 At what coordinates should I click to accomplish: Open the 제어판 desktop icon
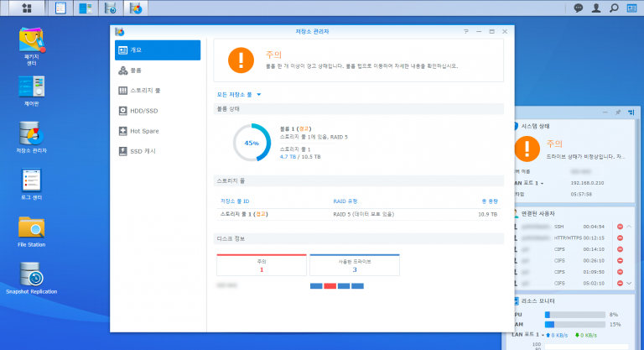32,91
